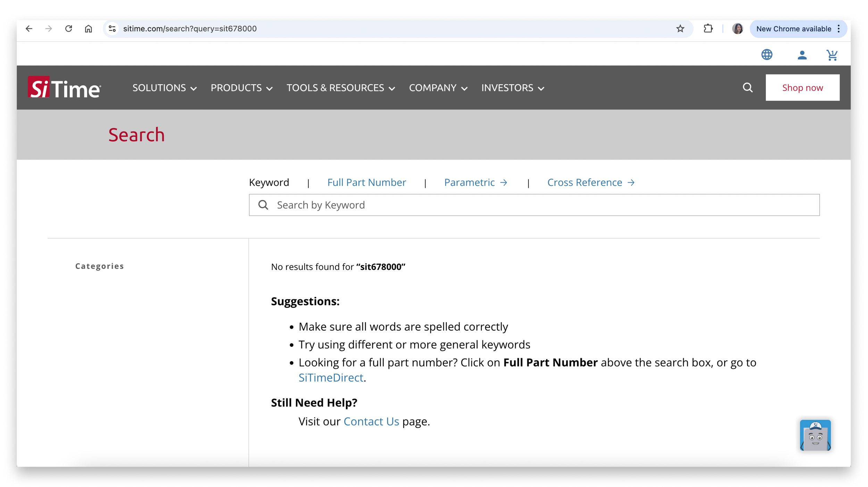Open the shopping cart icon
Viewport: 868px width, 487px height.
(832, 55)
